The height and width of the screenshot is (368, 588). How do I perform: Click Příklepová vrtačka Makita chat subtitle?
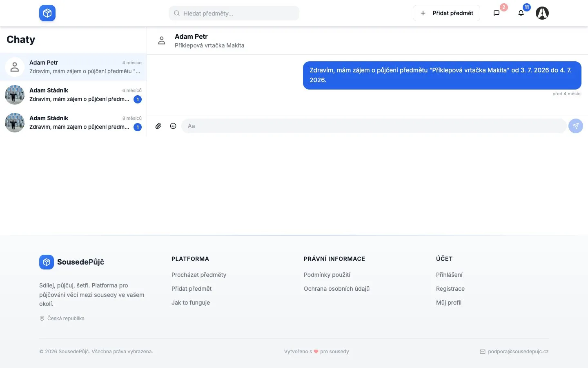point(209,45)
